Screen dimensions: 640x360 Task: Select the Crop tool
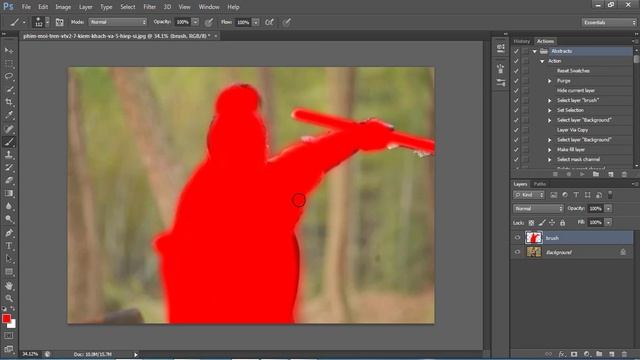pos(9,102)
